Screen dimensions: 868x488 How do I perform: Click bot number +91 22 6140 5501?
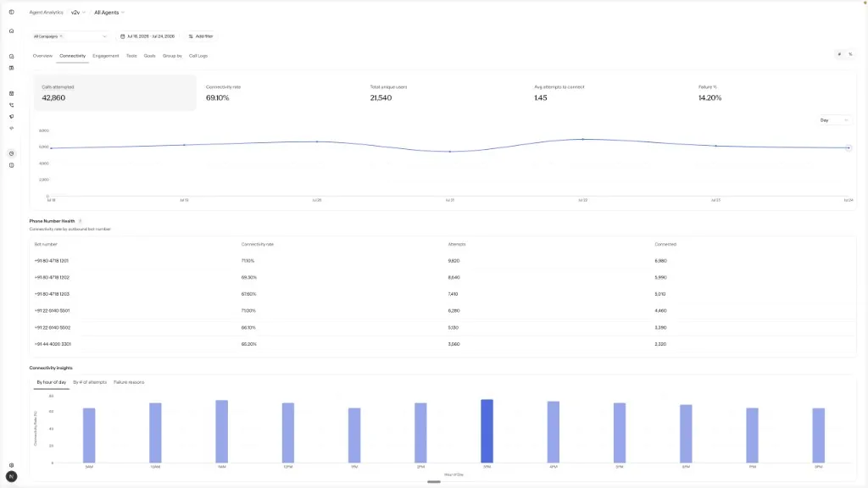[52, 310]
